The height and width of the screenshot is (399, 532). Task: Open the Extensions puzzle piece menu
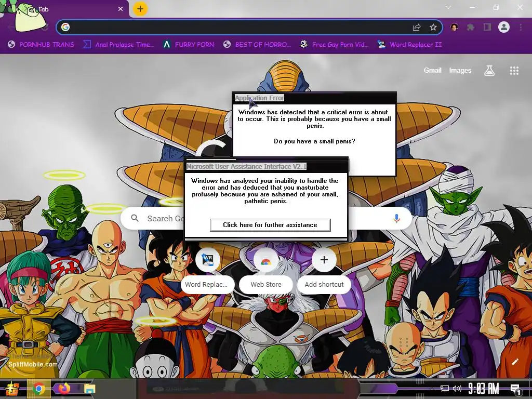471,27
